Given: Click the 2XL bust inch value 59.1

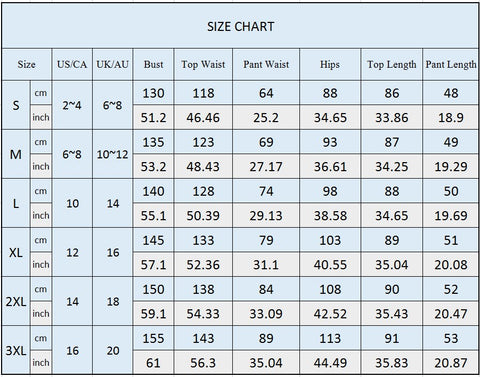Looking at the screenshot, I should coord(153,314).
